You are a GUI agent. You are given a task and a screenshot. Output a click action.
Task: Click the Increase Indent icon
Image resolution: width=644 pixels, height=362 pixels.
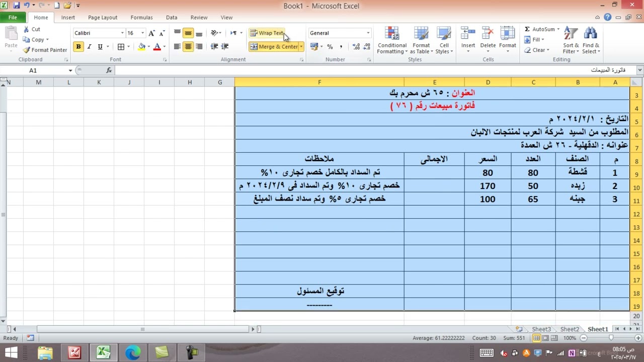(225, 47)
